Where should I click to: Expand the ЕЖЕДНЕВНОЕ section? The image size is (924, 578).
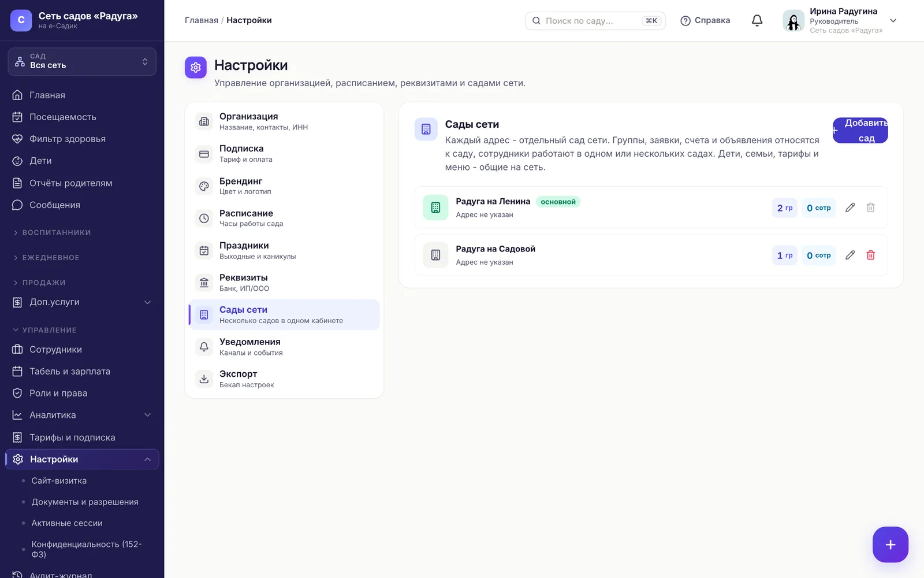coord(46,257)
